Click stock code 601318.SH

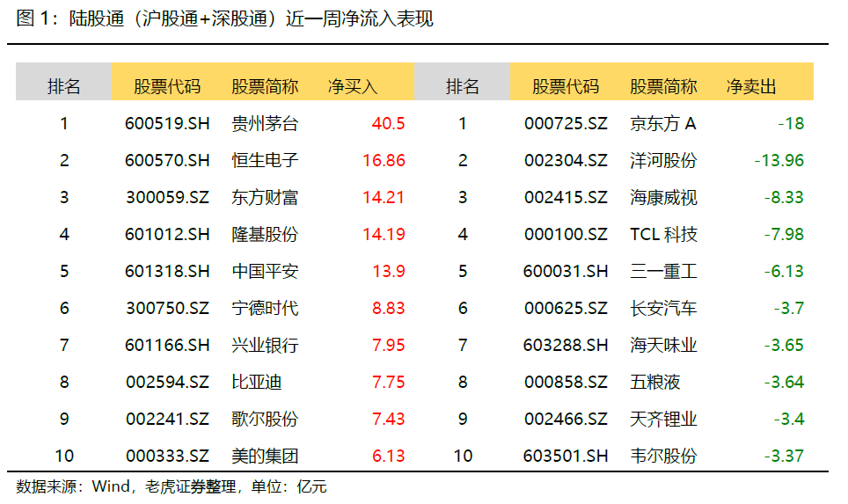click(x=167, y=271)
